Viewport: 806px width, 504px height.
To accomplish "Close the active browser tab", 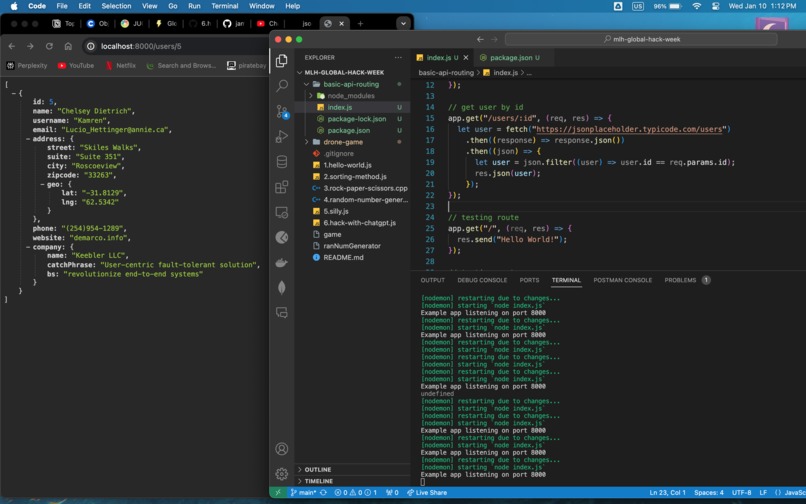I will (341, 24).
